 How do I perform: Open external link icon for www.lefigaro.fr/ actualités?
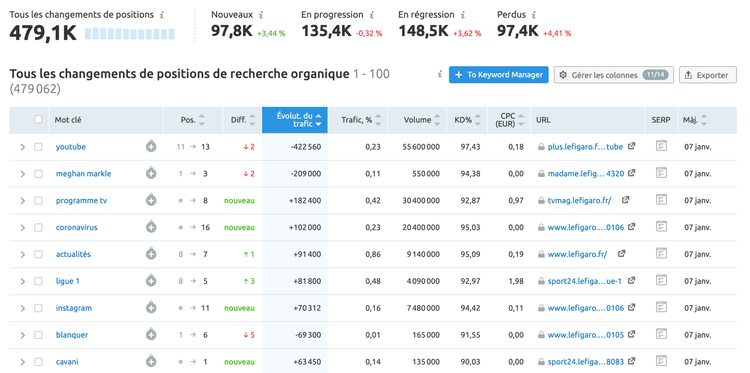click(621, 253)
